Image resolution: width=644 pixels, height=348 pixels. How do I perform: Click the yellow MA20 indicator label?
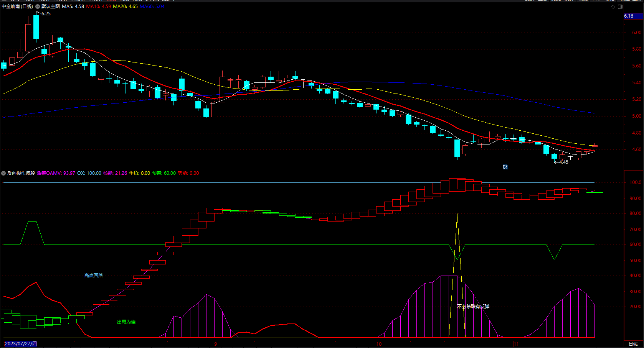(x=125, y=7)
